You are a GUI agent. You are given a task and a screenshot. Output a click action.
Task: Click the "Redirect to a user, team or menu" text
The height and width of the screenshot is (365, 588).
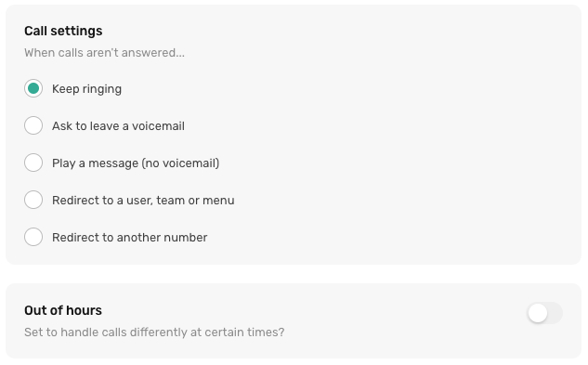143,201
